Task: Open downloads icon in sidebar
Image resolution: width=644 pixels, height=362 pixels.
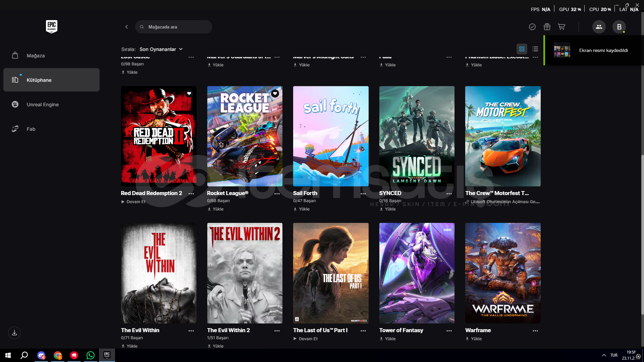Action: coord(14,333)
